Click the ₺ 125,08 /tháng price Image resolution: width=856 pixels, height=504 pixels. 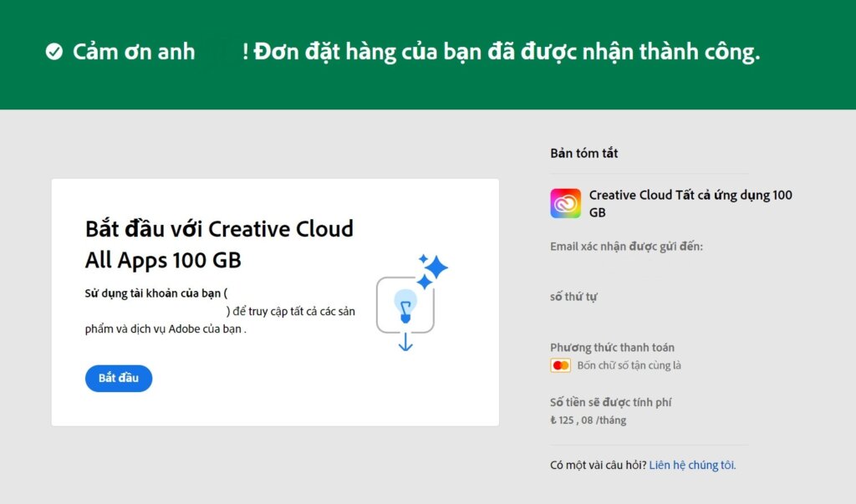588,420
